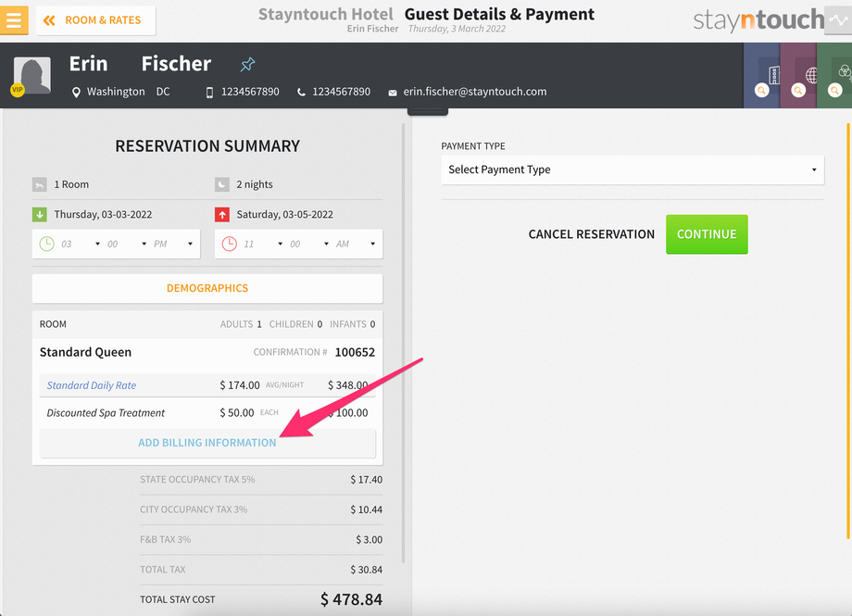Click the Thursday, 03-03-2022 arrival date
852x616 pixels.
point(103,215)
